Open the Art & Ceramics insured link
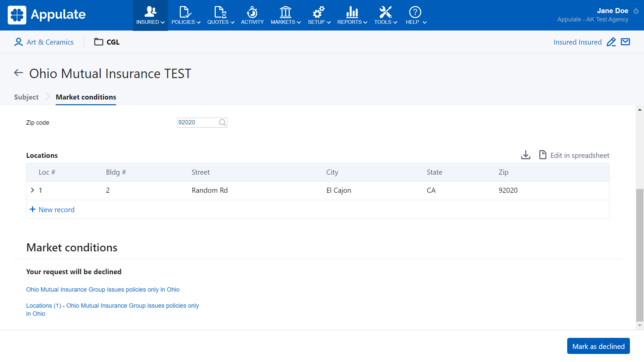This screenshot has width=644, height=362. pyautogui.click(x=50, y=42)
